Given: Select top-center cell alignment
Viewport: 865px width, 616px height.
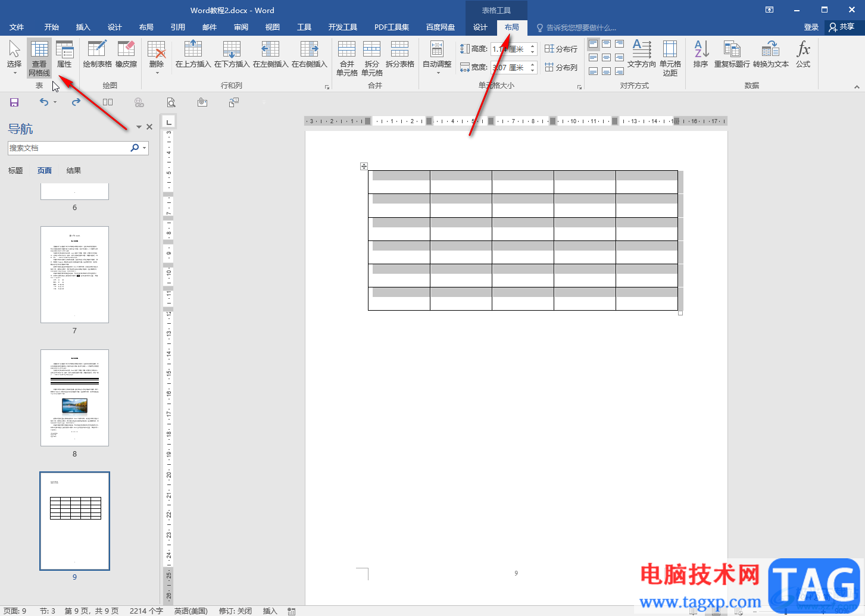Looking at the screenshot, I should coord(606,44).
